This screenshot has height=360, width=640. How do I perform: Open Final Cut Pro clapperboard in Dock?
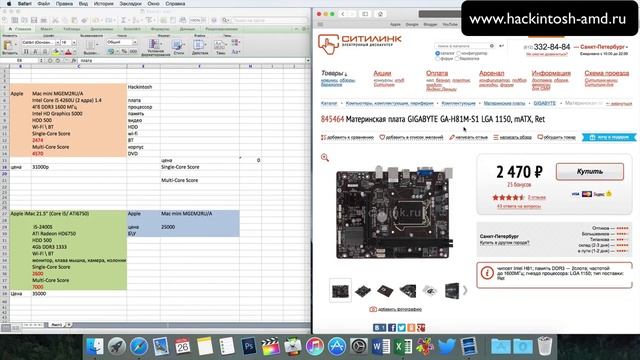point(270,347)
